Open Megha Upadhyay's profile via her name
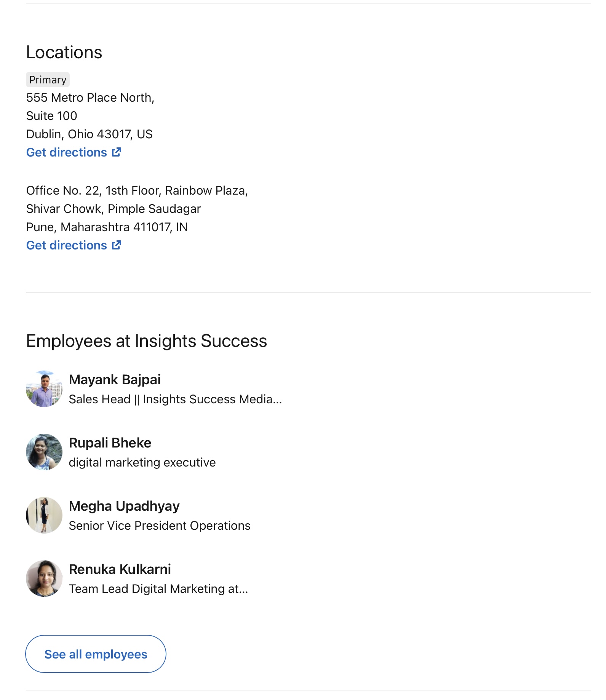This screenshot has width=606, height=700. [124, 506]
